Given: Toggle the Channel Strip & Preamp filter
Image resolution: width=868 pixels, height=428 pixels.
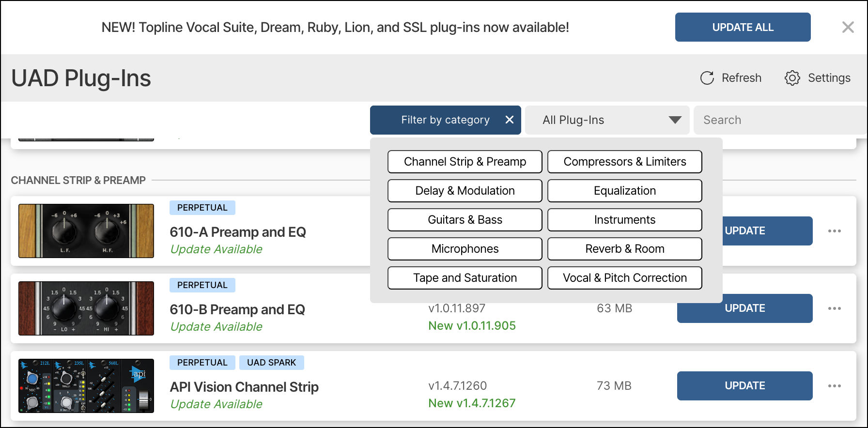Looking at the screenshot, I should pos(465,162).
